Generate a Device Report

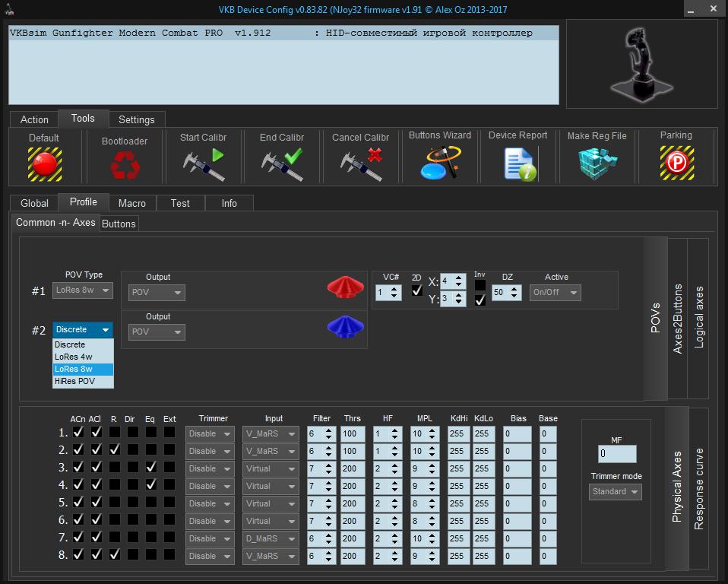520,163
